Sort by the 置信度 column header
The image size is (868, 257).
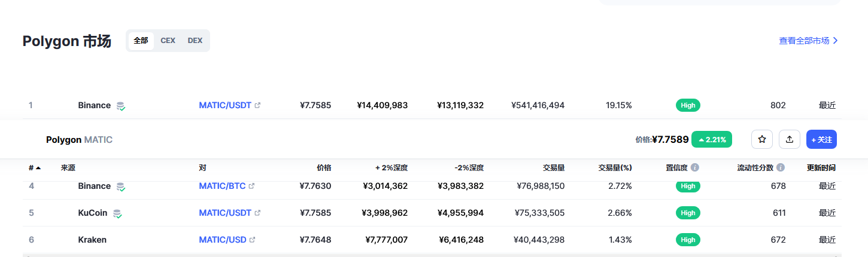point(677,168)
